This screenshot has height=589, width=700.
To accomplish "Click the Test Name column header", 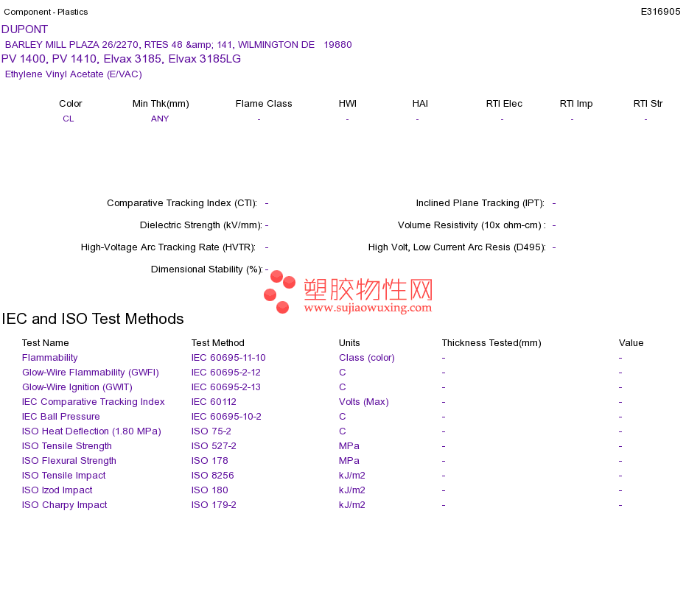I will pos(45,343).
